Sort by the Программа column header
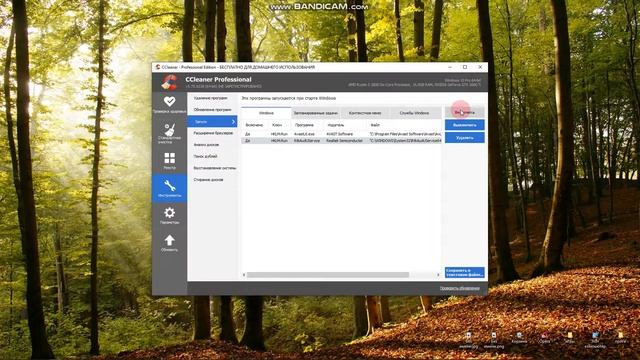Image resolution: width=640 pixels, height=360 pixels. (x=304, y=125)
